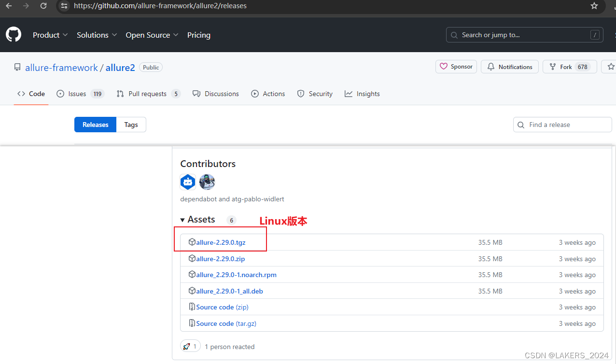The image size is (616, 364).
Task: Click the Public visibility badge
Action: 151,68
